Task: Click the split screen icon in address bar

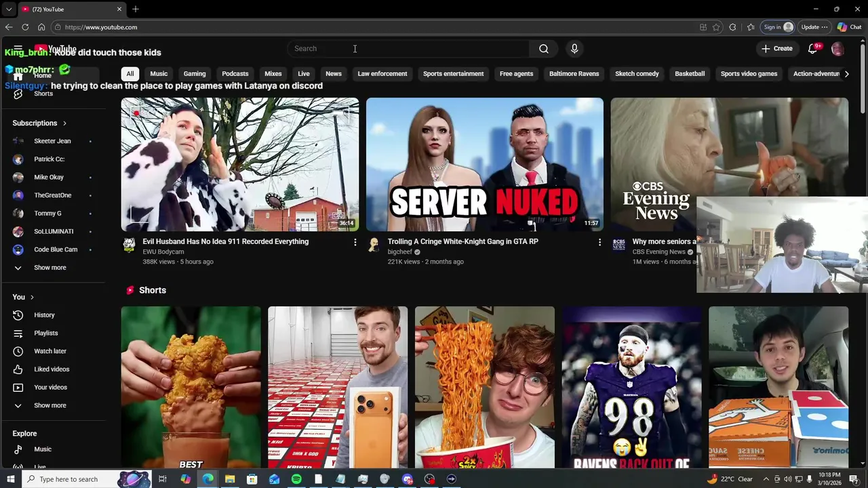Action: [703, 27]
